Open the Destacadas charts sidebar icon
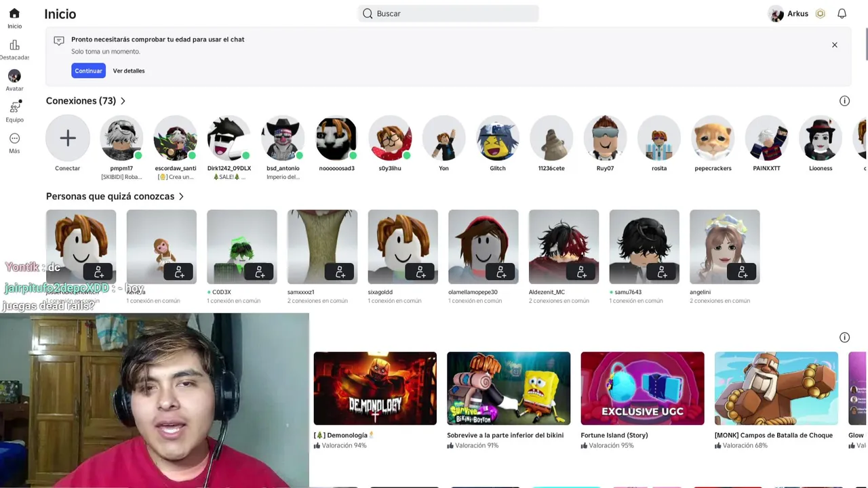 tap(14, 45)
